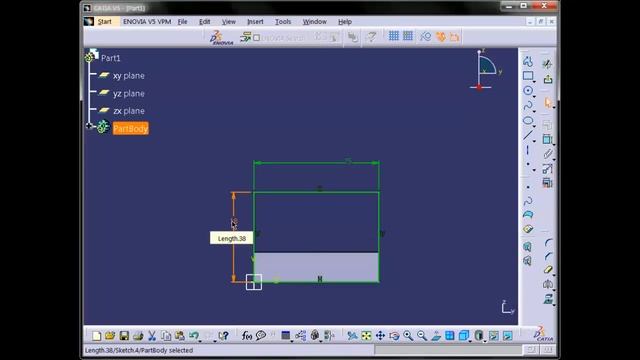
Task: Select Part1 root in tree
Action: [x=111, y=58]
